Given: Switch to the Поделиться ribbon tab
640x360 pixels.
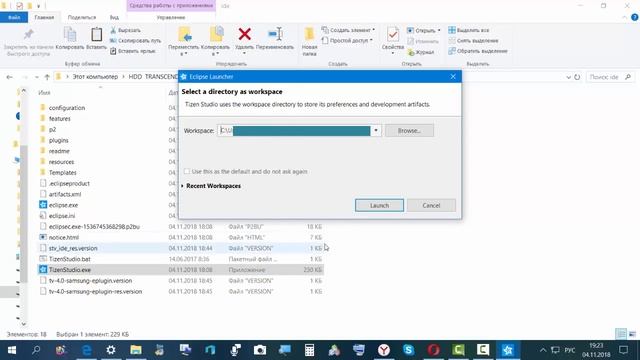Looking at the screenshot, I should (82, 18).
